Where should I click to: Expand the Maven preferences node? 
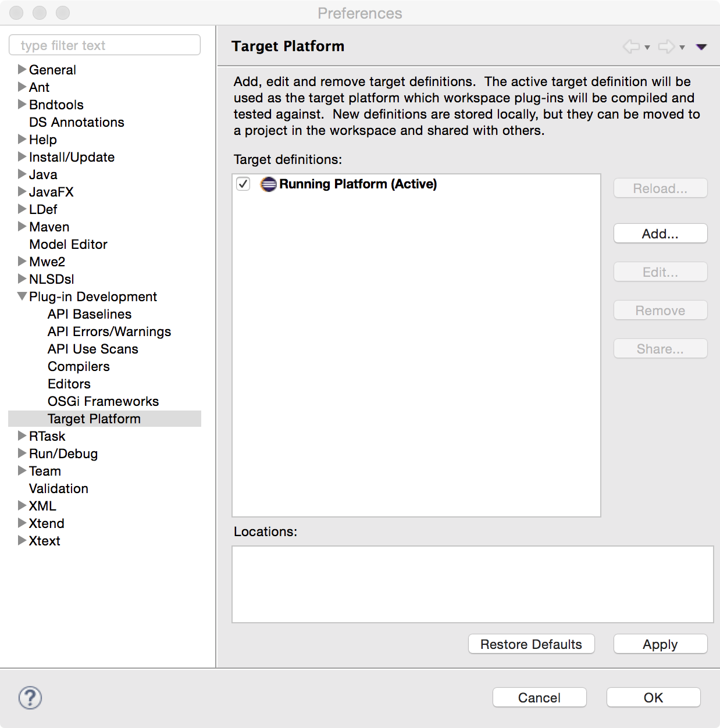point(22,227)
